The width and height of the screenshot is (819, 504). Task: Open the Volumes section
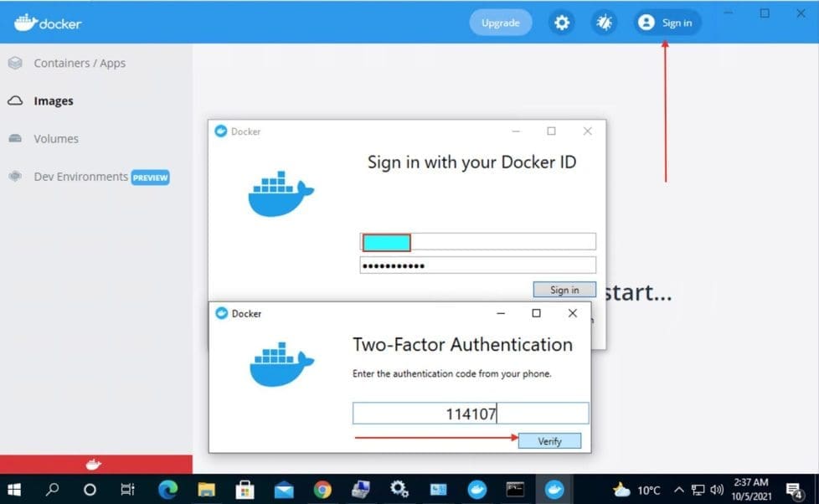55,139
